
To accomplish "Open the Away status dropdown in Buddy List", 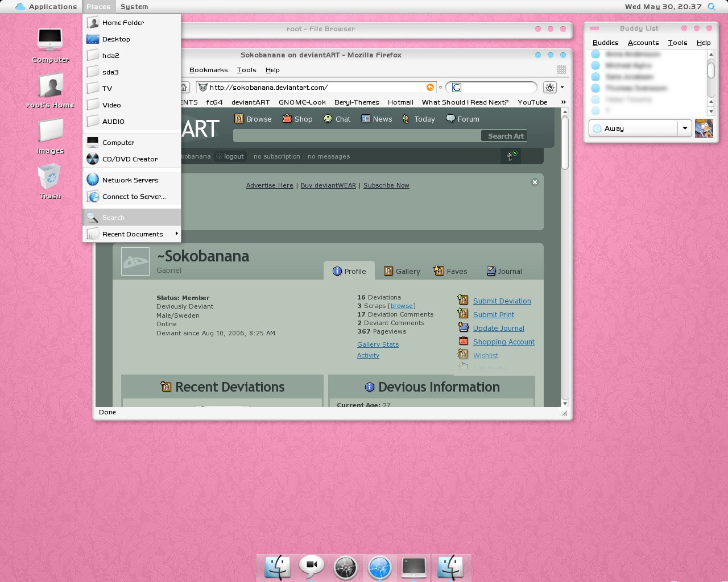I will point(685,128).
